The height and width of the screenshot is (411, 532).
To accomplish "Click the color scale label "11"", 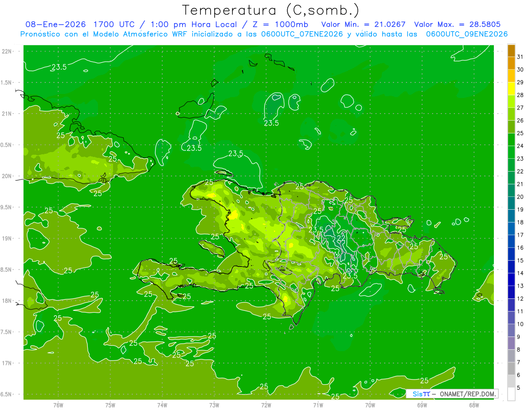I will [520, 311].
